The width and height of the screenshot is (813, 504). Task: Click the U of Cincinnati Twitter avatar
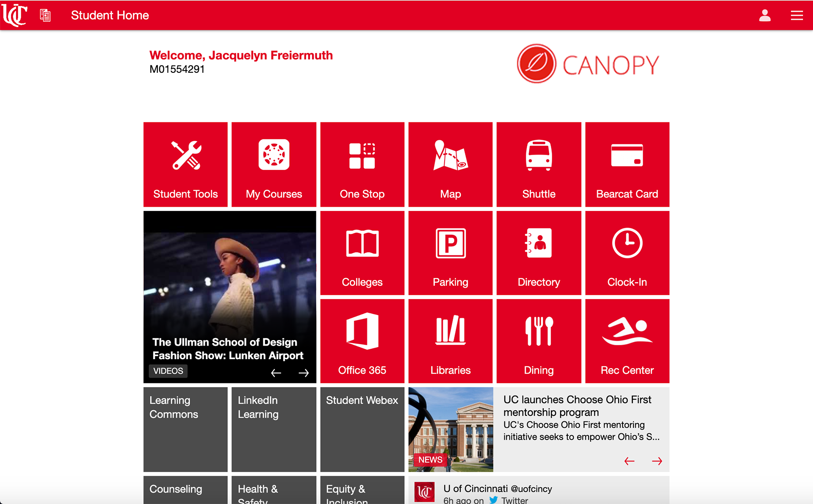(424, 493)
